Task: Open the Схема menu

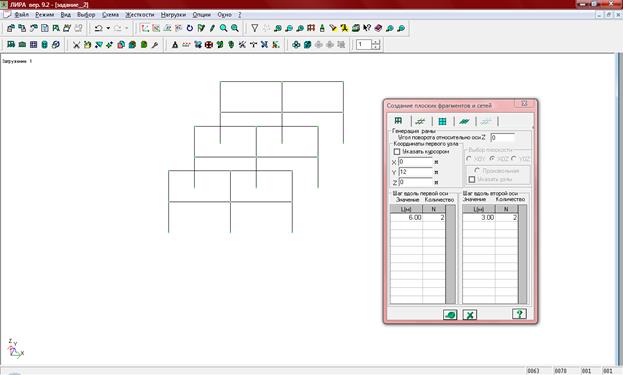Action: pos(110,15)
